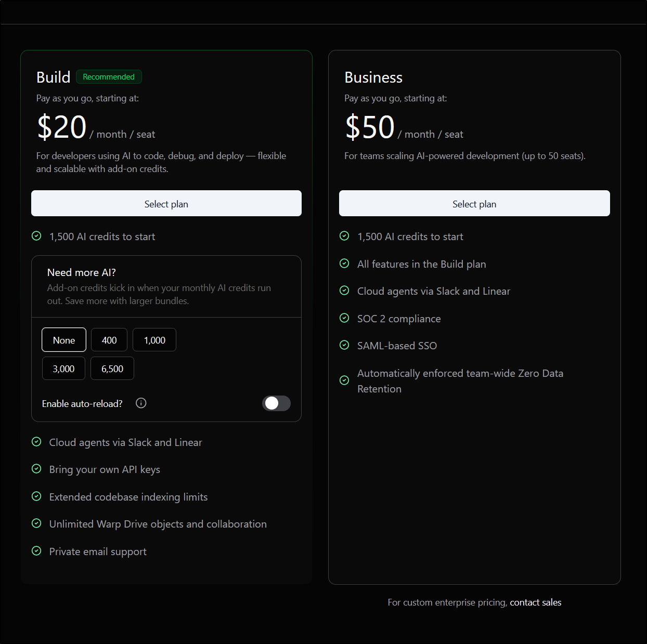Select plan for the Build tier
The width and height of the screenshot is (647, 644).
[x=166, y=204]
